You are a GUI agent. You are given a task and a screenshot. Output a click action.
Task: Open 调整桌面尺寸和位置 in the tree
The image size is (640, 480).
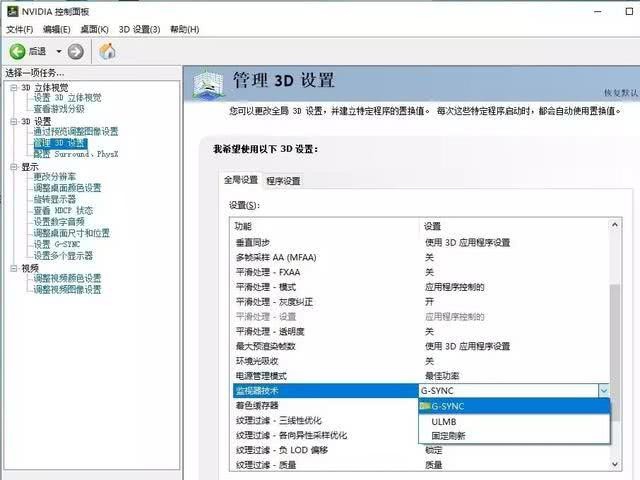click(x=72, y=233)
